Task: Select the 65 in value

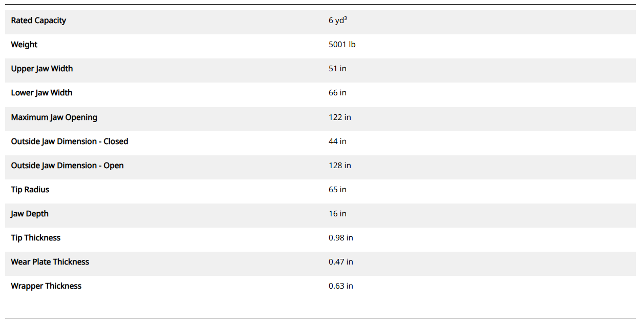Action: (x=337, y=190)
